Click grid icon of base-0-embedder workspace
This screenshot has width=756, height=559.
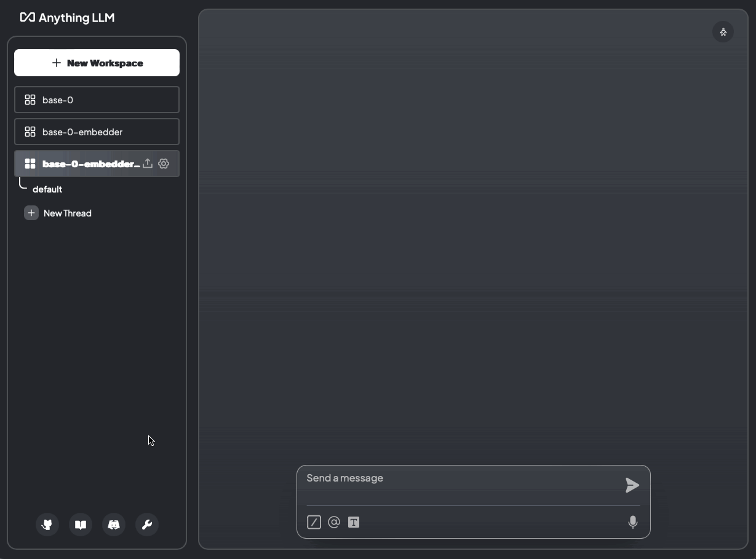(x=30, y=132)
